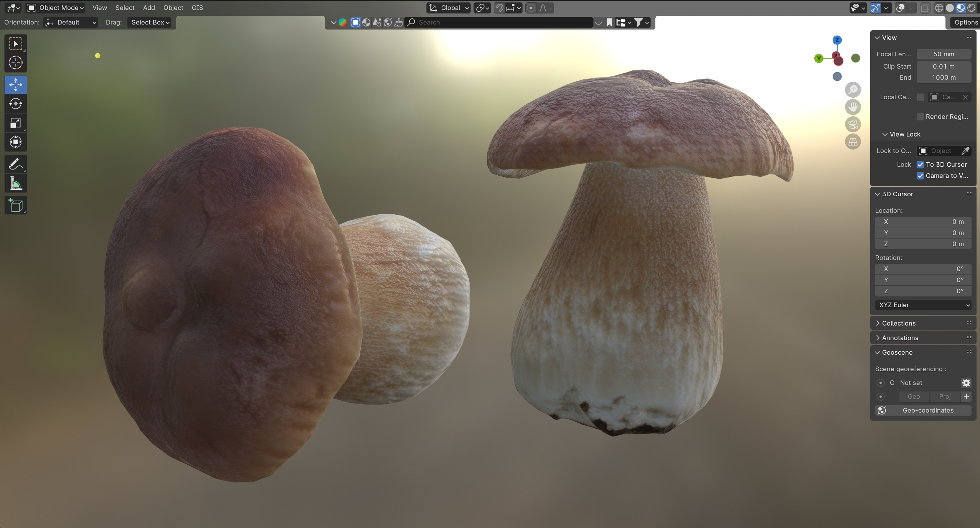Click the Geo-coordinates button
980x528 pixels.
pos(923,410)
